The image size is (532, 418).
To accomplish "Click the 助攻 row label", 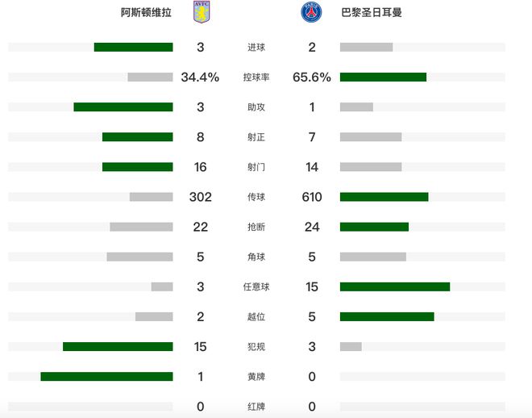I will 256,107.
